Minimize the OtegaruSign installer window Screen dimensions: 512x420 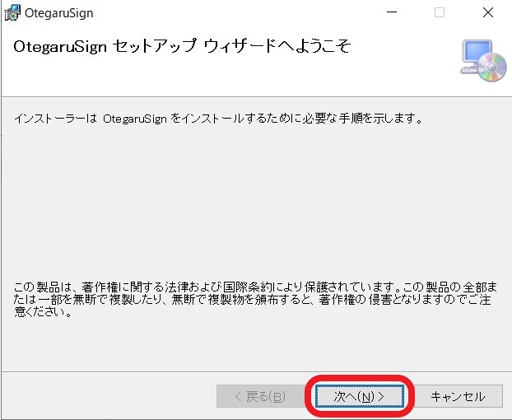coord(390,12)
